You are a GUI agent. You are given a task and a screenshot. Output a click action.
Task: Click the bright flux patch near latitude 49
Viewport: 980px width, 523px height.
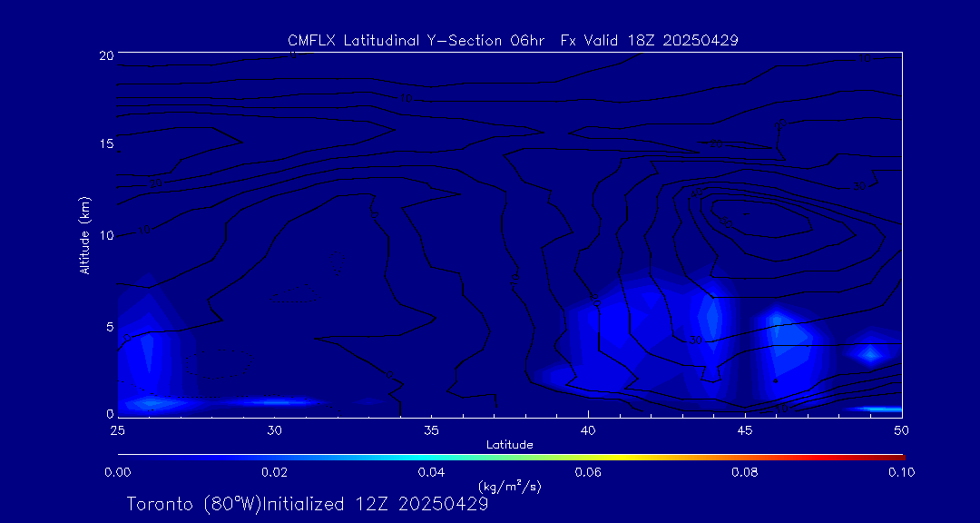(x=870, y=354)
